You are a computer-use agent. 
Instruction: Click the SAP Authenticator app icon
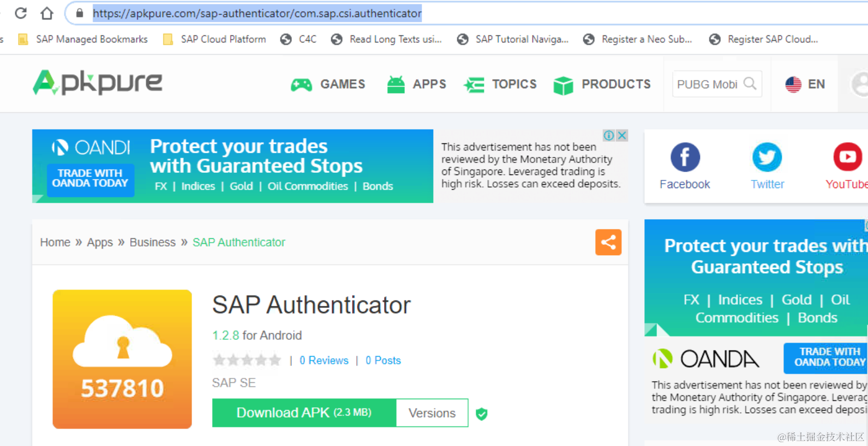[122, 359]
